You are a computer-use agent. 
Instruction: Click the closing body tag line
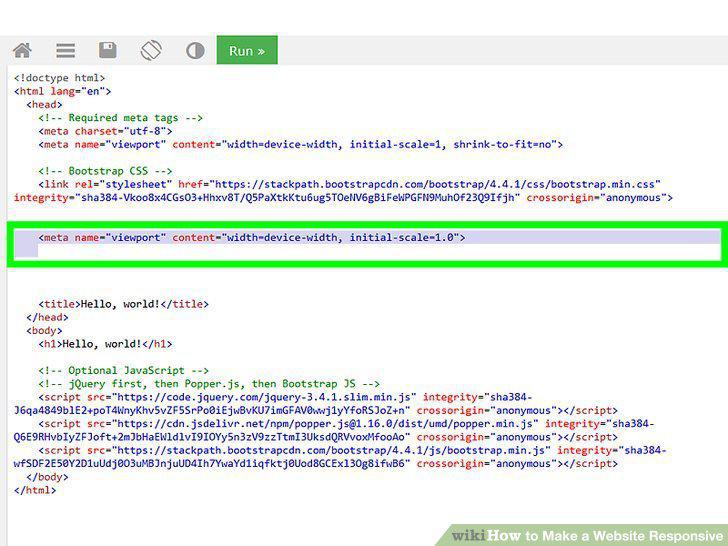[x=47, y=477]
